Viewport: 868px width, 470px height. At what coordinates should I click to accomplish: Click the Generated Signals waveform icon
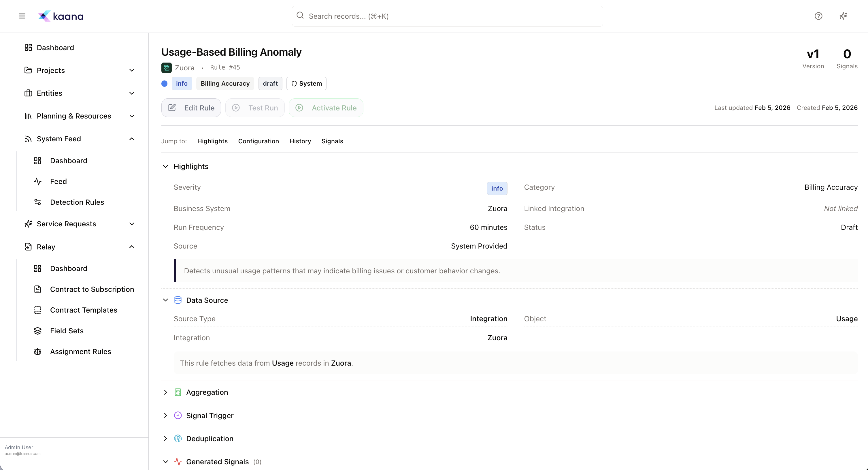[178, 462]
